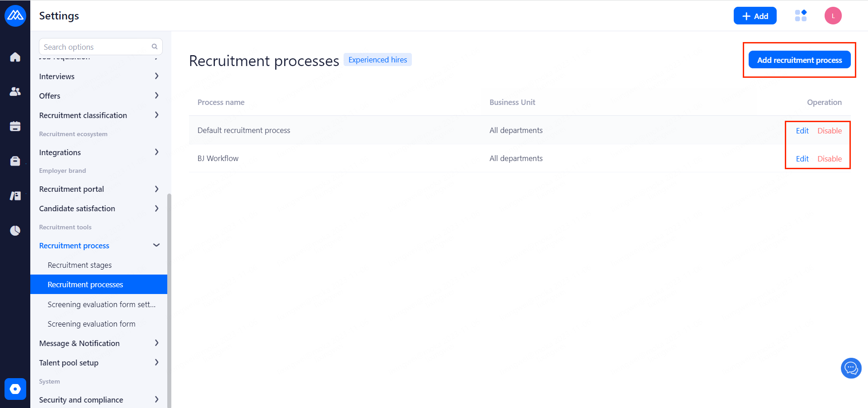The image size is (868, 408).
Task: Open the Screening evaluation form item
Action: coord(91,324)
